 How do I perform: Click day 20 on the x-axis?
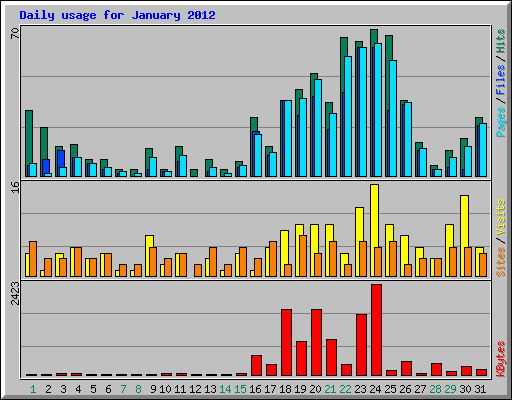(315, 389)
